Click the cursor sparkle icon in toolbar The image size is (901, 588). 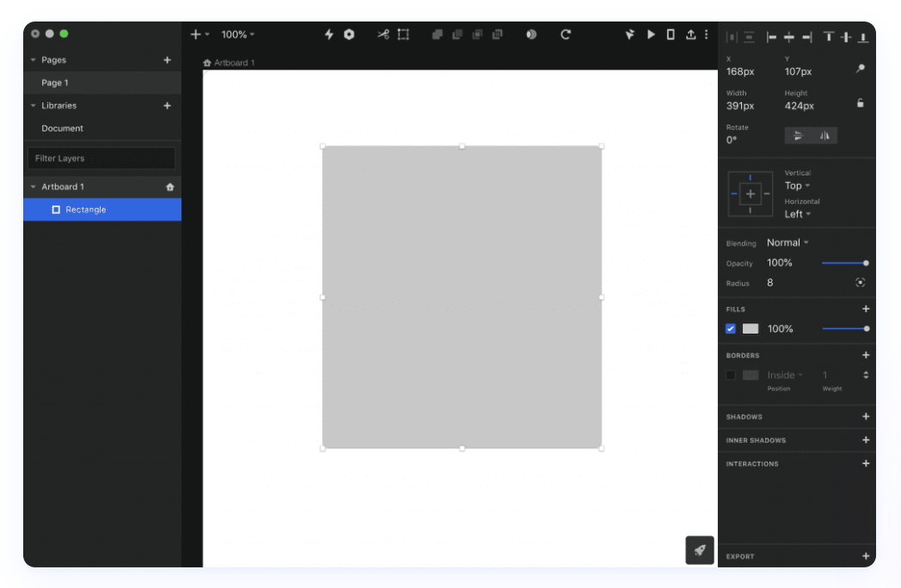(x=630, y=34)
